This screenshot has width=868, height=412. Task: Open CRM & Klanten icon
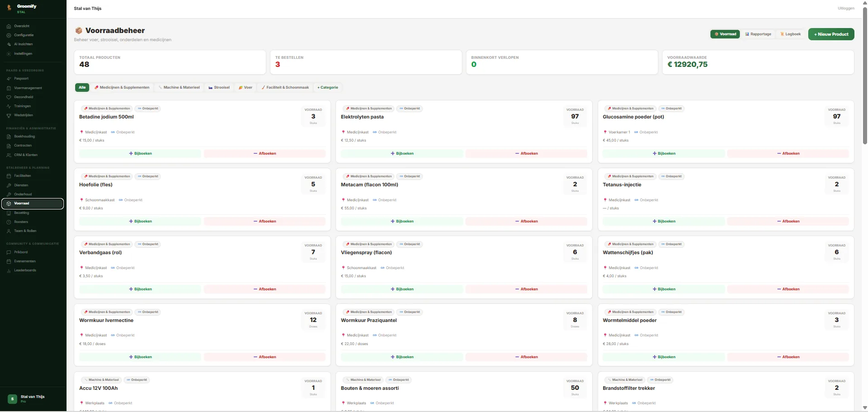pyautogui.click(x=9, y=155)
